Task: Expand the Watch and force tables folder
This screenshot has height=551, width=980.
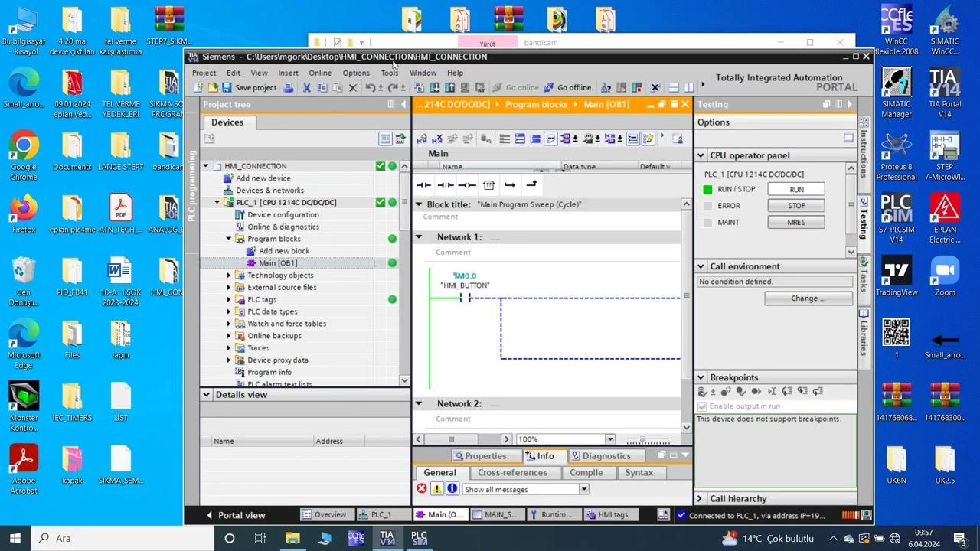Action: 228,324
